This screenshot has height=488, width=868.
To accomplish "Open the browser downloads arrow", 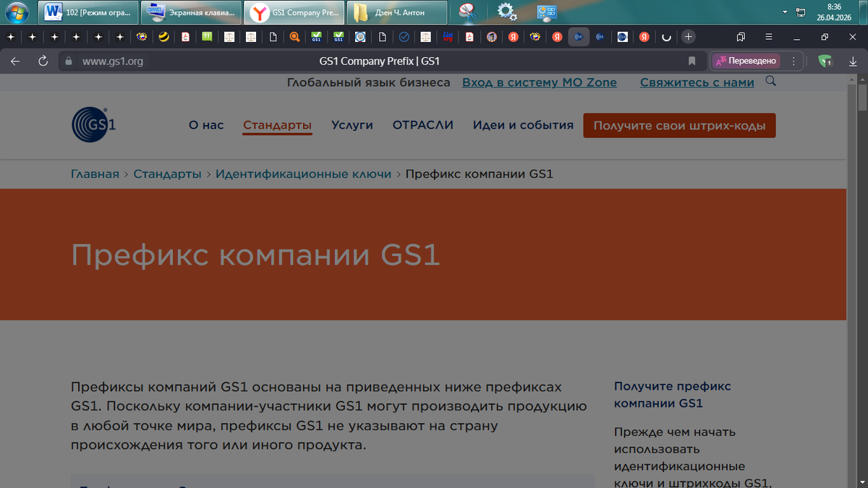I will click(853, 61).
